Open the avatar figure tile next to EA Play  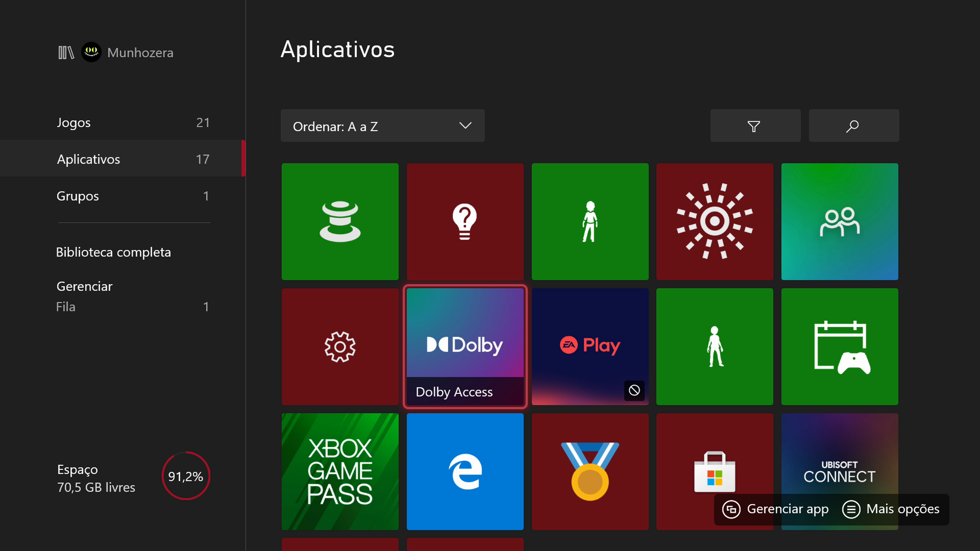pos(715,346)
